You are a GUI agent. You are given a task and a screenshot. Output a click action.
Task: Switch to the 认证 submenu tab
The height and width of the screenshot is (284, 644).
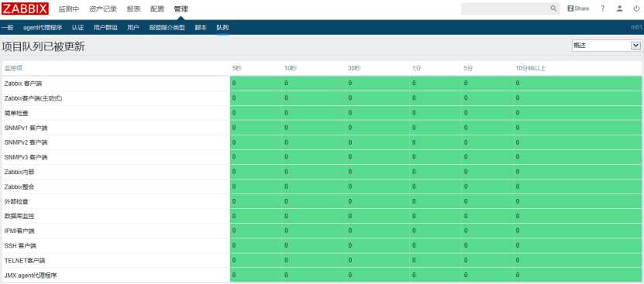click(x=77, y=28)
